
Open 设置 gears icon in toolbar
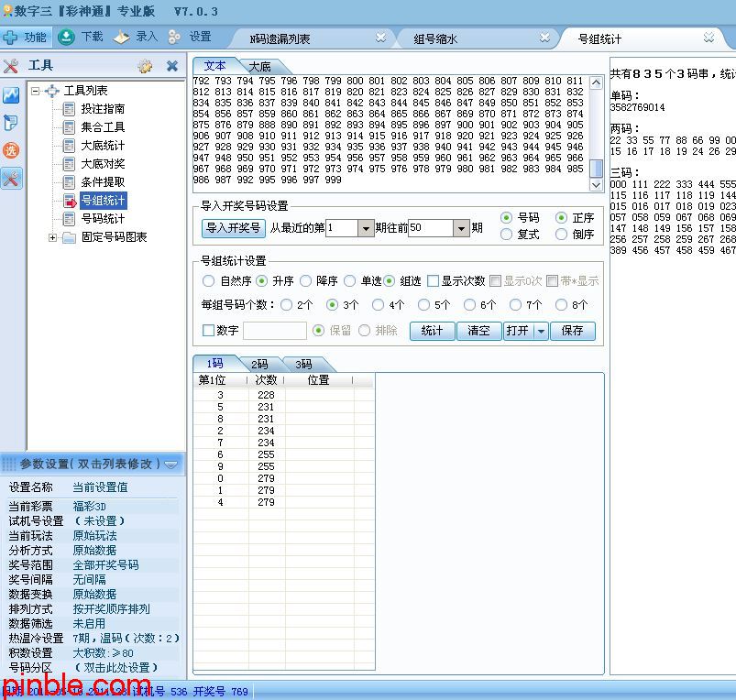point(174,38)
